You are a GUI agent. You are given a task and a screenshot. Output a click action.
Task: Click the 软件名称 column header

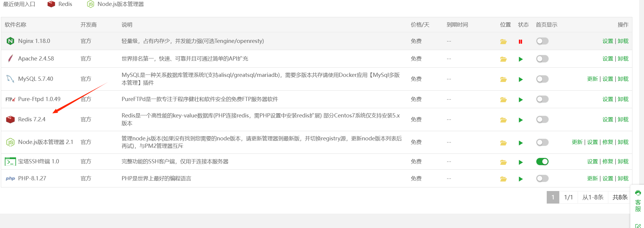click(15, 25)
